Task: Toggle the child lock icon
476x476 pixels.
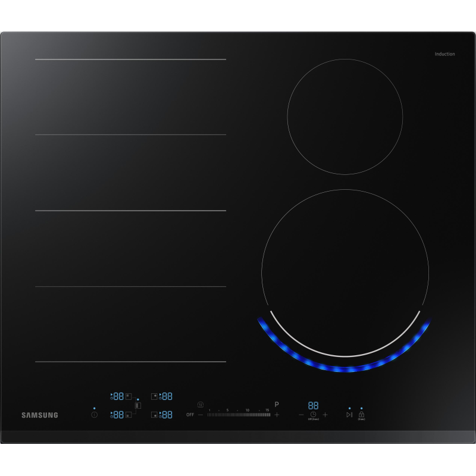Action: click(x=361, y=414)
